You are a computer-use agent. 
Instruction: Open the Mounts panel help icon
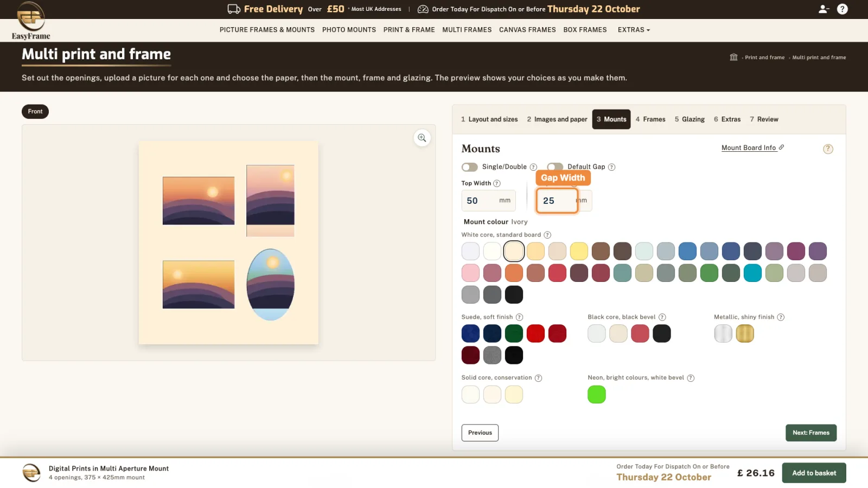(x=828, y=149)
